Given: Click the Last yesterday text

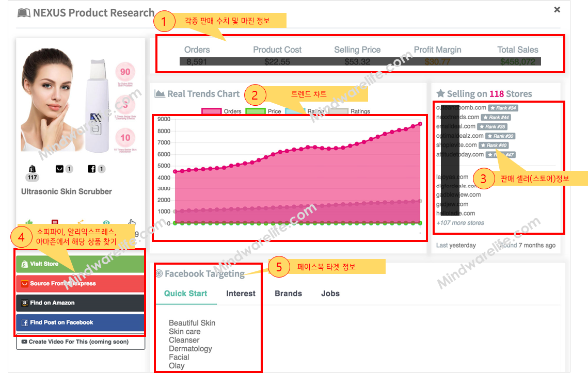Looking at the screenshot, I should tap(456, 245).
